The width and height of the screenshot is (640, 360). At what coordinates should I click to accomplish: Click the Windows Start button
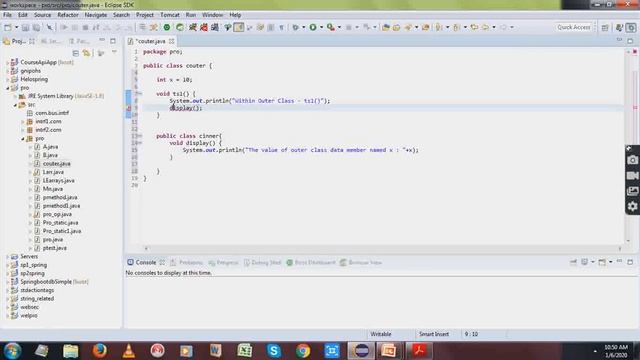[12, 351]
